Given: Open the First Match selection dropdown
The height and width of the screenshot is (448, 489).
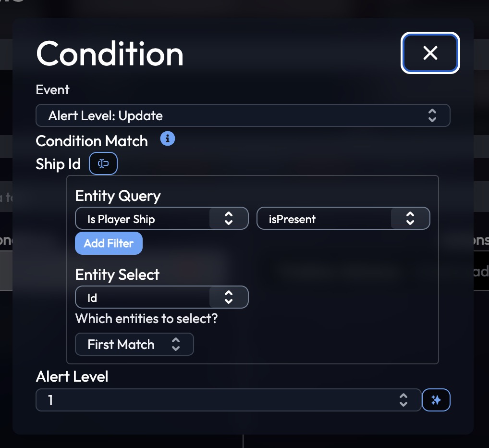Looking at the screenshot, I should click(134, 344).
